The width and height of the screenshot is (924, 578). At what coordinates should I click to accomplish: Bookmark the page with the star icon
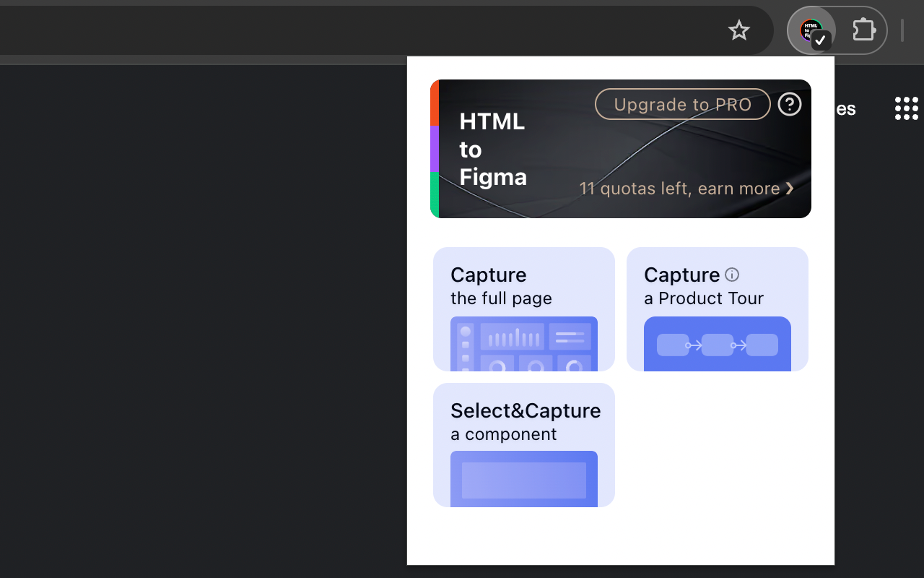[739, 30]
